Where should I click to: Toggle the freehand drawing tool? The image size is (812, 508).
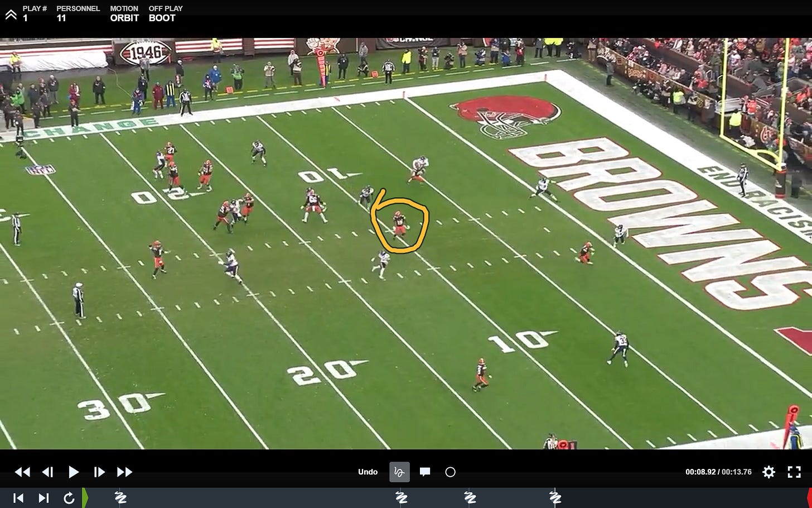(399, 472)
